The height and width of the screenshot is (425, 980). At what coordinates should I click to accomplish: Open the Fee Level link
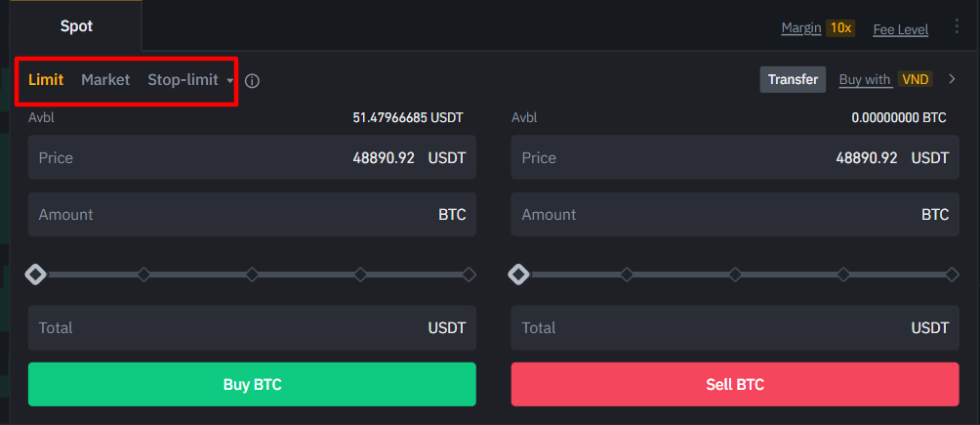[x=901, y=29]
